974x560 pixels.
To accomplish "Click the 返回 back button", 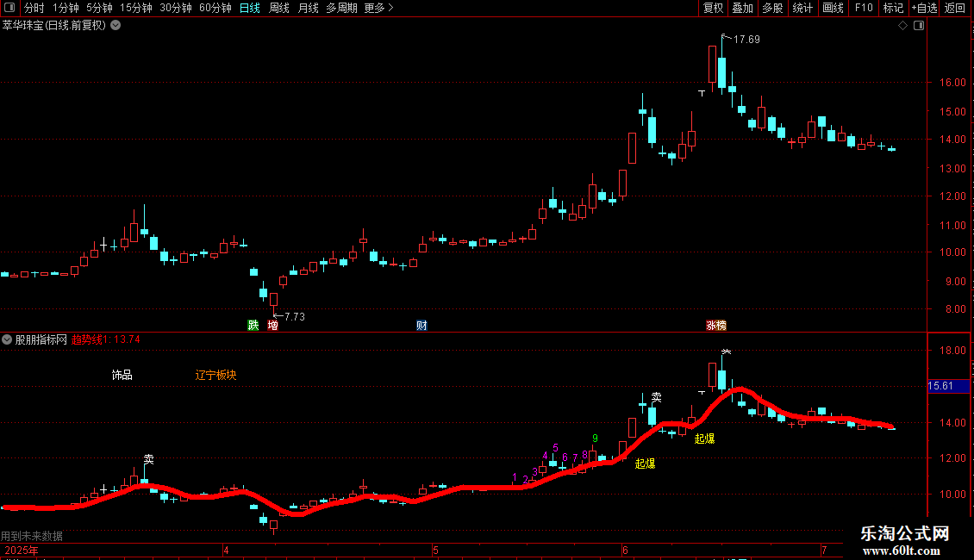I will click(x=955, y=8).
